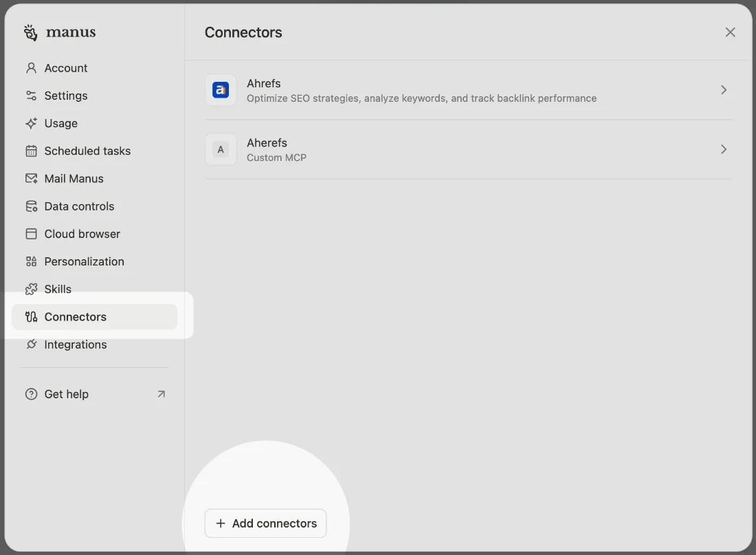The height and width of the screenshot is (555, 756).
Task: Open Data controls section
Action: pos(95,206)
